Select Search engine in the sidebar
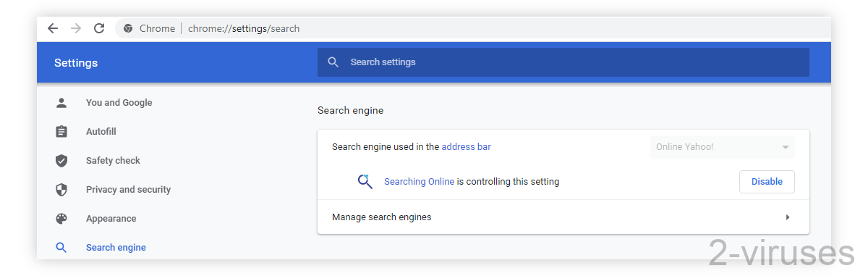This screenshot has width=868, height=276. click(x=116, y=248)
